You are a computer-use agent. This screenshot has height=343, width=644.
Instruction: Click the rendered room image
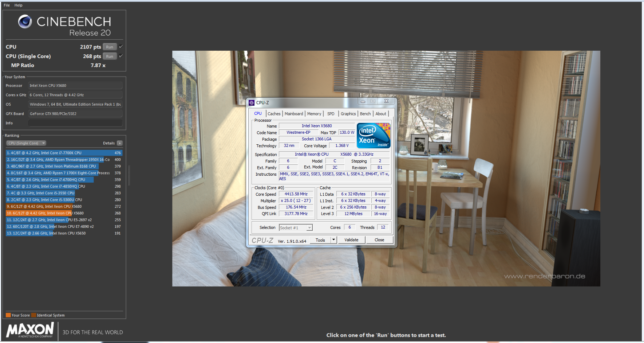pos(386,168)
